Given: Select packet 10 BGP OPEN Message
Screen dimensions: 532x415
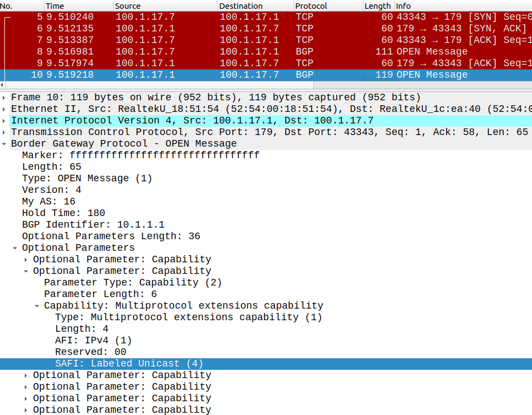Looking at the screenshot, I should pyautogui.click(x=266, y=75).
